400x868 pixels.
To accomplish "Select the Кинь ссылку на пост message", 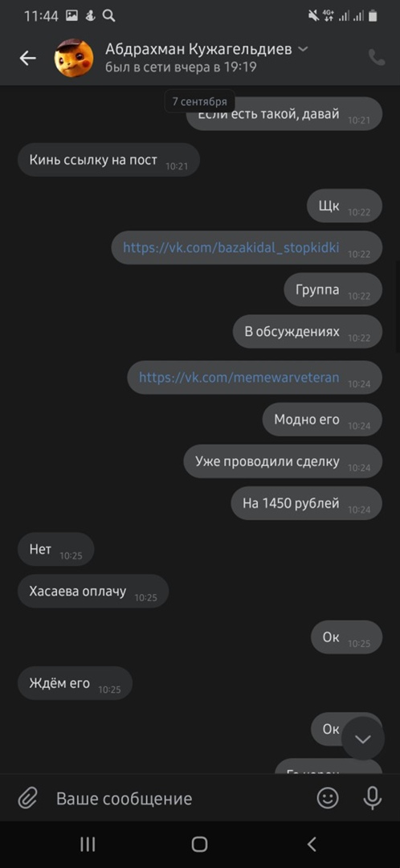I will (108, 160).
